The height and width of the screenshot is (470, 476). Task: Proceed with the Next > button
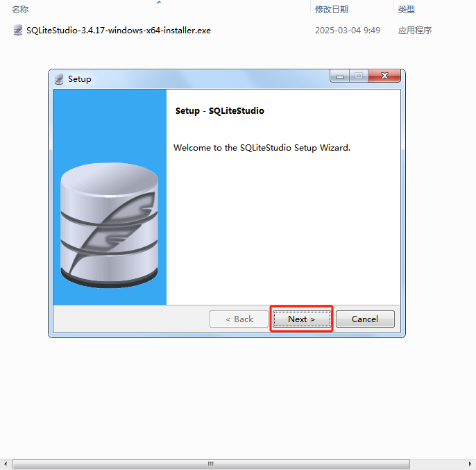302,319
